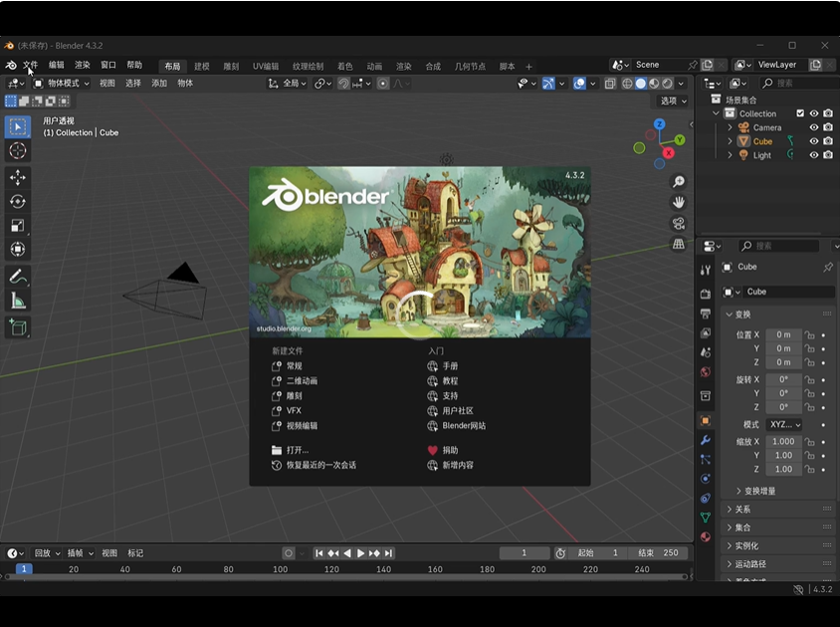Disable Cube in renders camera icon
This screenshot has width=840, height=627.
tap(828, 141)
